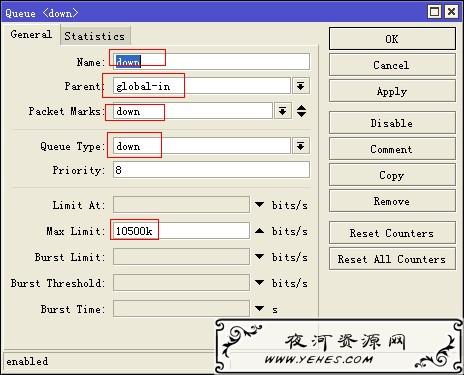Click the disabled Burst Threshold field
Viewport: 464px width, 375px height.
(x=181, y=283)
